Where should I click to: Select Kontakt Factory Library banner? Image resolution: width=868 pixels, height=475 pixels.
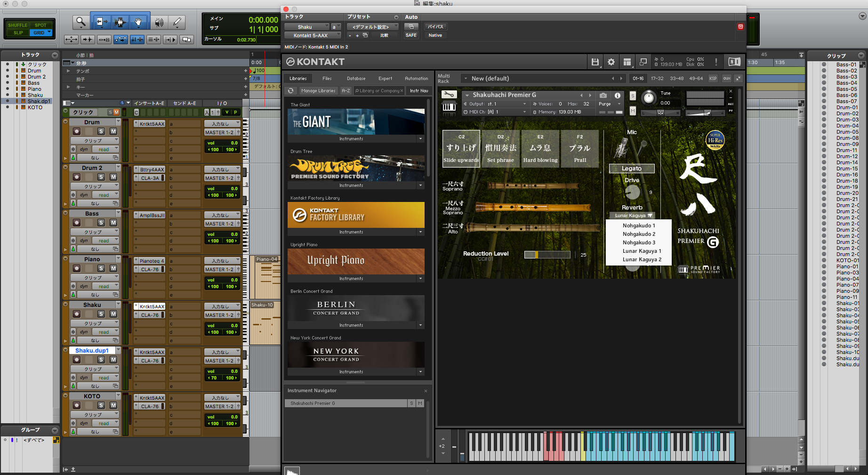[356, 215]
